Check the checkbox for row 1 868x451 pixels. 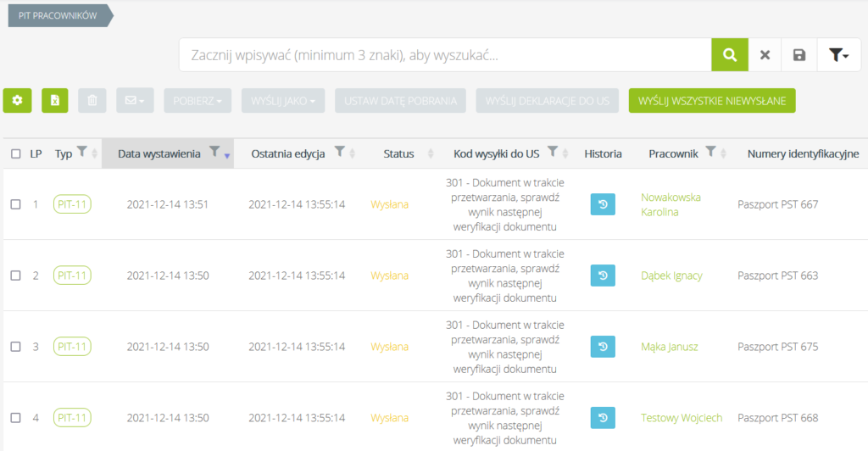(x=16, y=204)
